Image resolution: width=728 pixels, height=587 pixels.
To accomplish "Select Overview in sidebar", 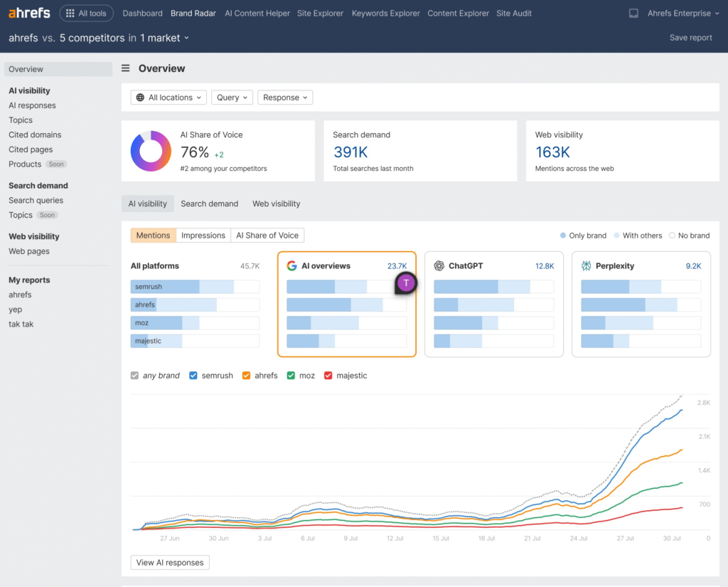I will [x=58, y=69].
